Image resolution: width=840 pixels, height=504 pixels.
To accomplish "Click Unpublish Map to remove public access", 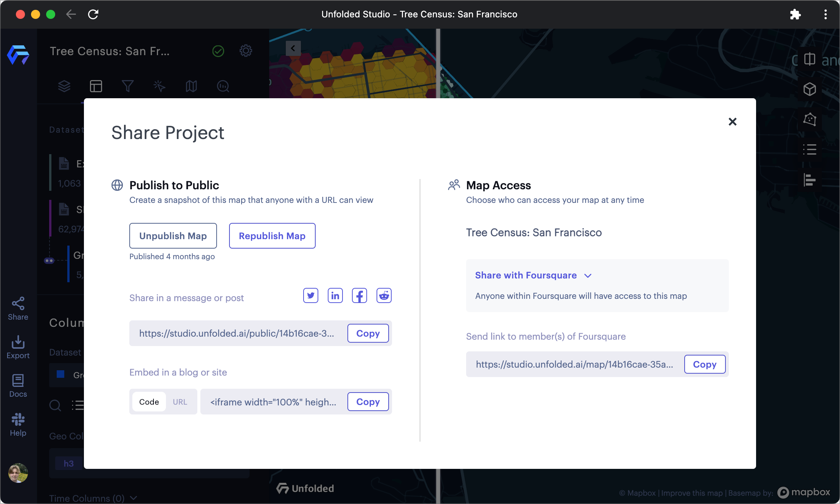I will [x=173, y=235].
